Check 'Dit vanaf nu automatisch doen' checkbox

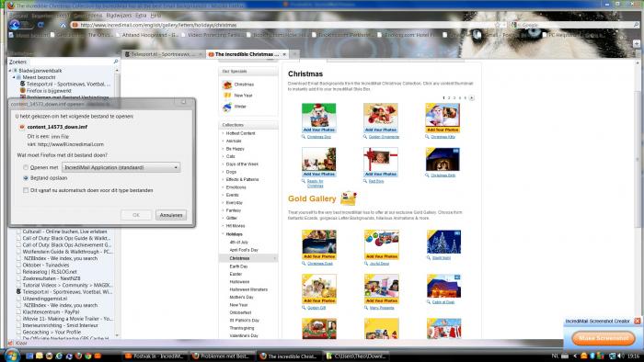pos(26,190)
